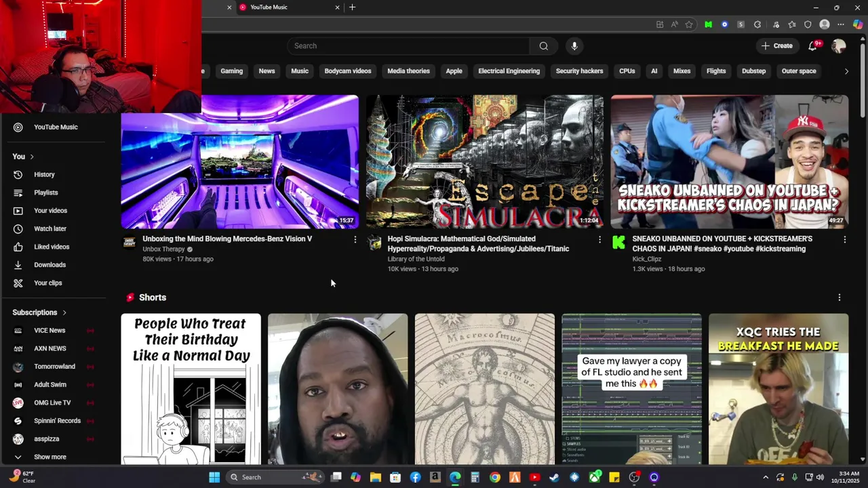
Task: Open Chrome from the taskbar
Action: (x=495, y=477)
